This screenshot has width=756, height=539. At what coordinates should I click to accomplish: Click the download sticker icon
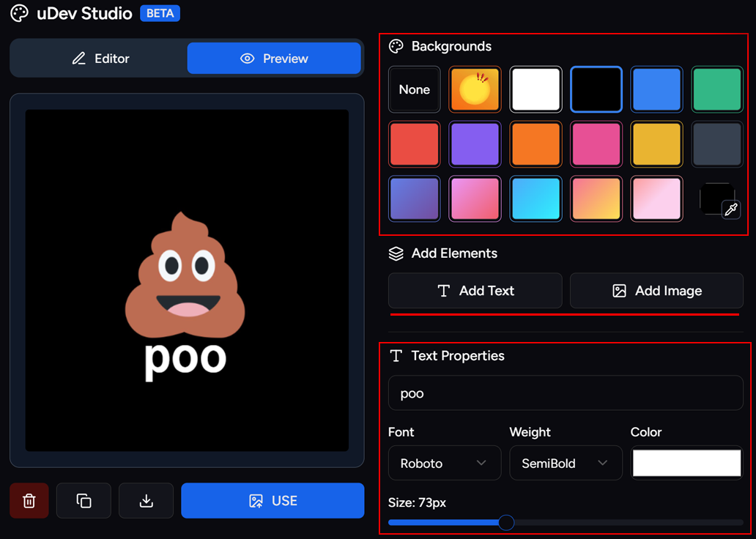coord(146,500)
